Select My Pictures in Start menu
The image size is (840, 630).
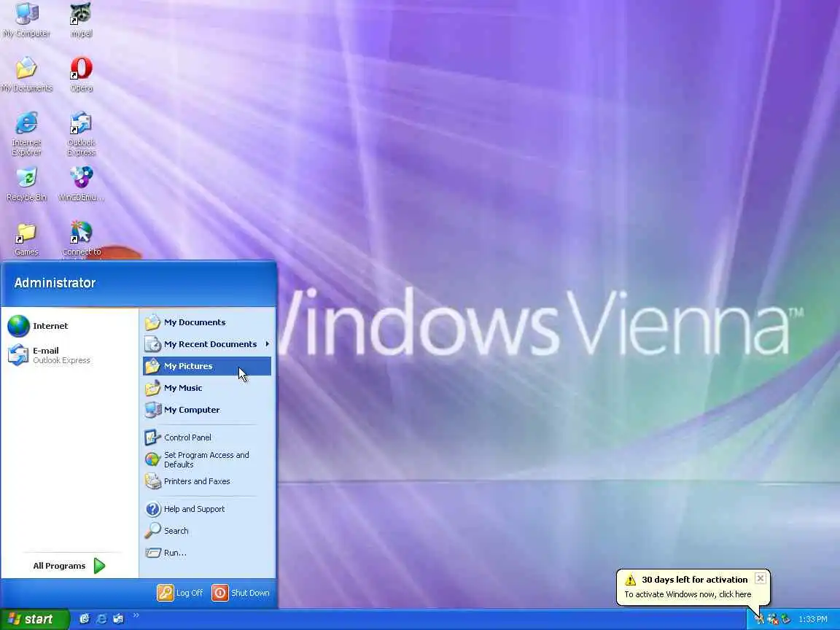207,366
